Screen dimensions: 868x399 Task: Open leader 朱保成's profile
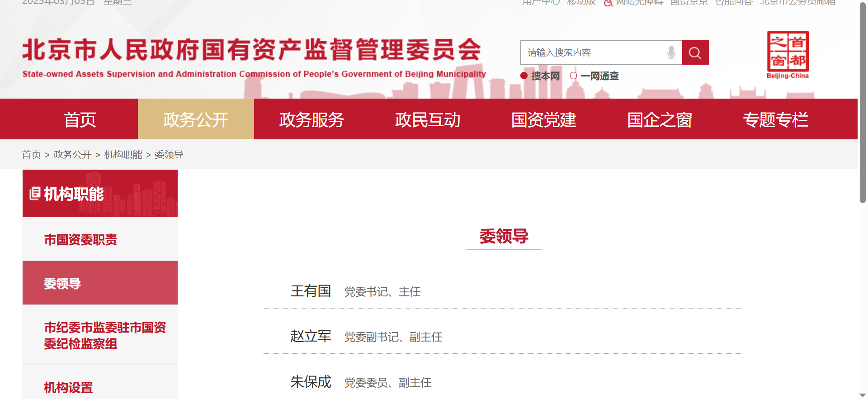(311, 382)
